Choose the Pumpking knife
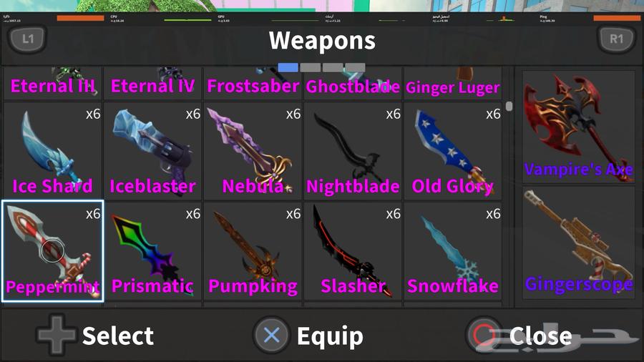644x362 pixels. pos(253,251)
